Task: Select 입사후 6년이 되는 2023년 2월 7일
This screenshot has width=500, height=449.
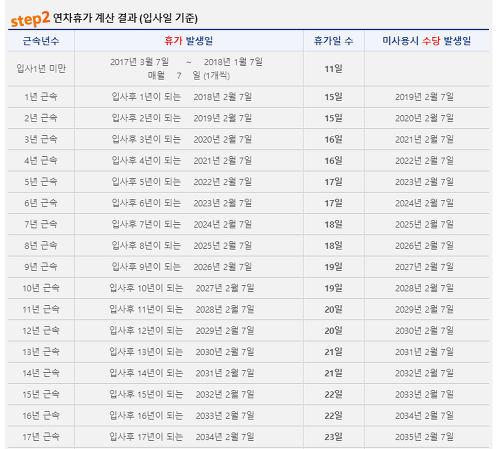Action: (x=182, y=203)
